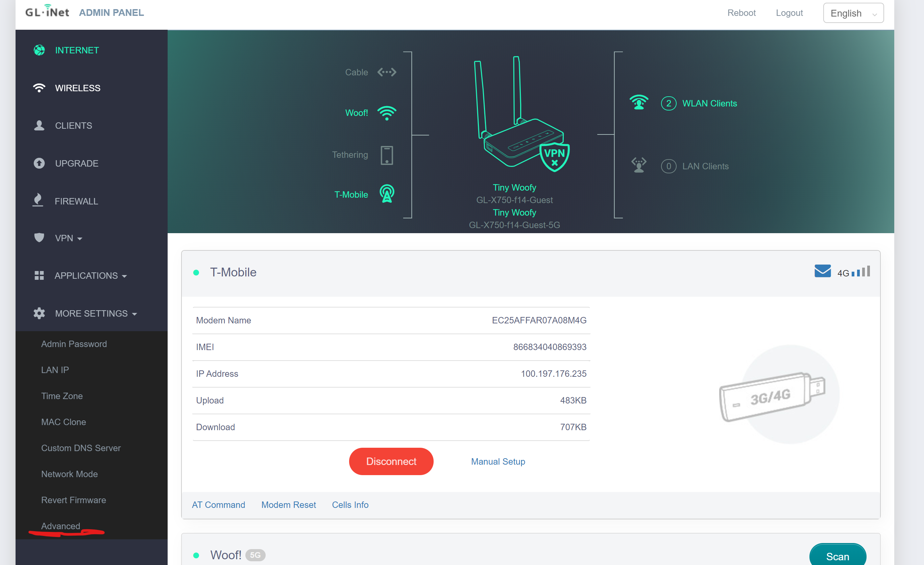Collapse the More Settings menu
Viewport: 924px width, 565px height.
point(96,314)
